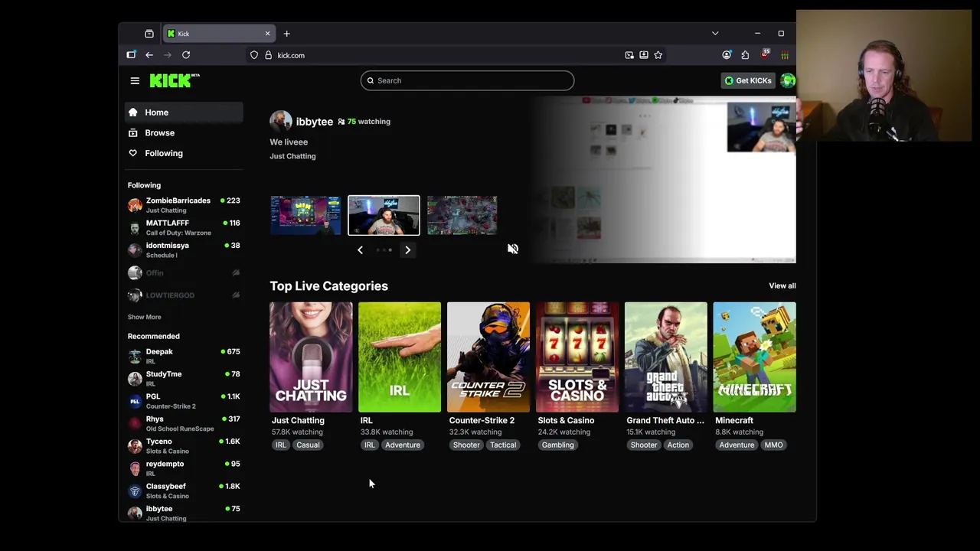Unmute the featured stream preview
Screen dimensions: 980x551
coord(513,249)
